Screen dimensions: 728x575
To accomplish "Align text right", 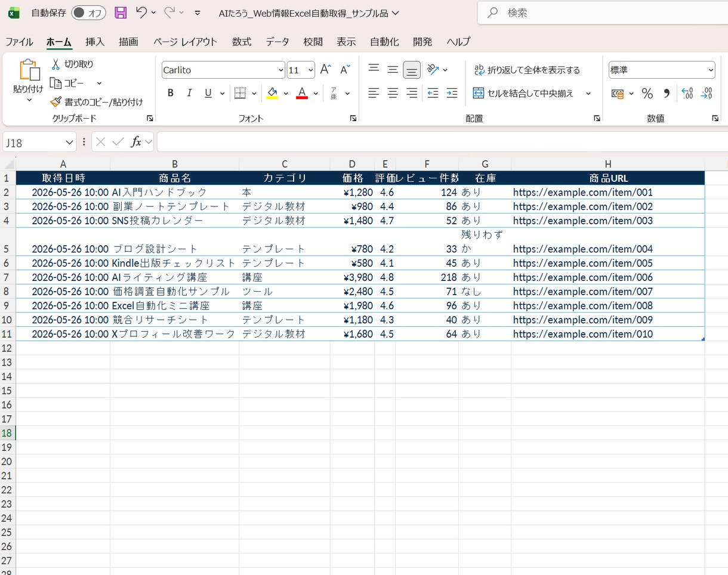I will click(x=412, y=93).
